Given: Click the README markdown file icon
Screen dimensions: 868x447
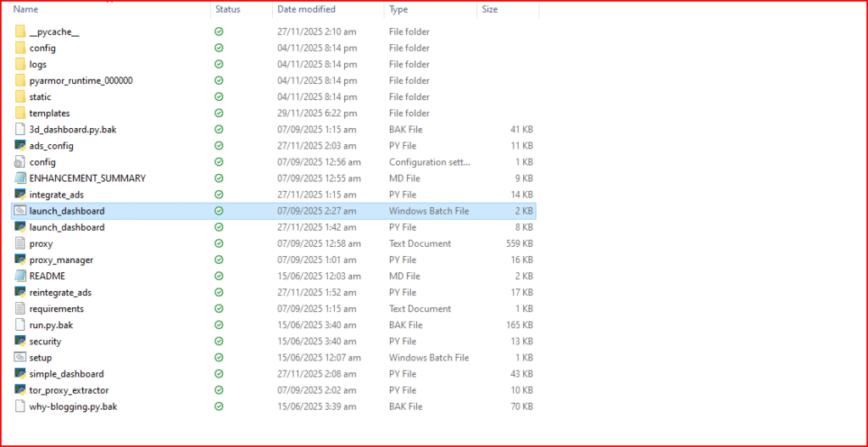Looking at the screenshot, I should click(20, 276).
